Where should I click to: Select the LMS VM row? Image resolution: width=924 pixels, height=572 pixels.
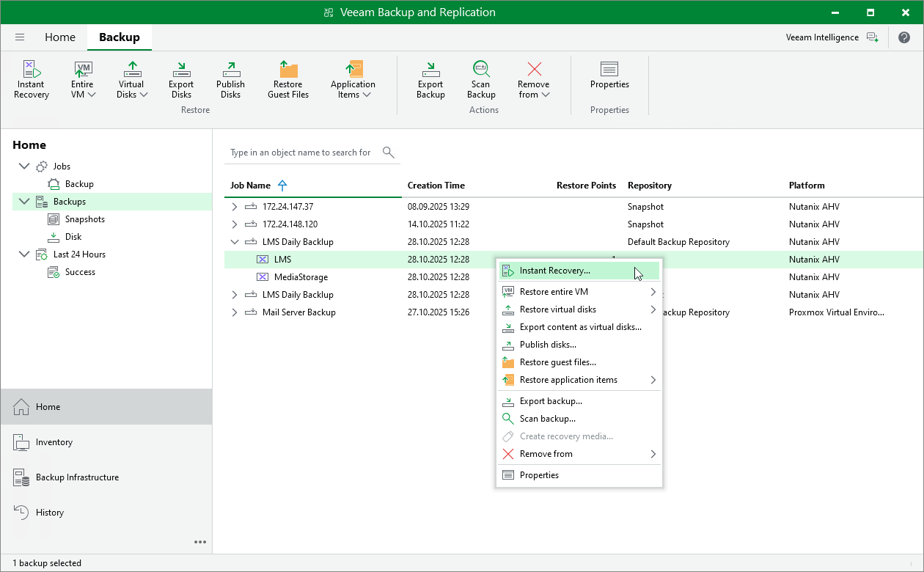tap(573, 260)
